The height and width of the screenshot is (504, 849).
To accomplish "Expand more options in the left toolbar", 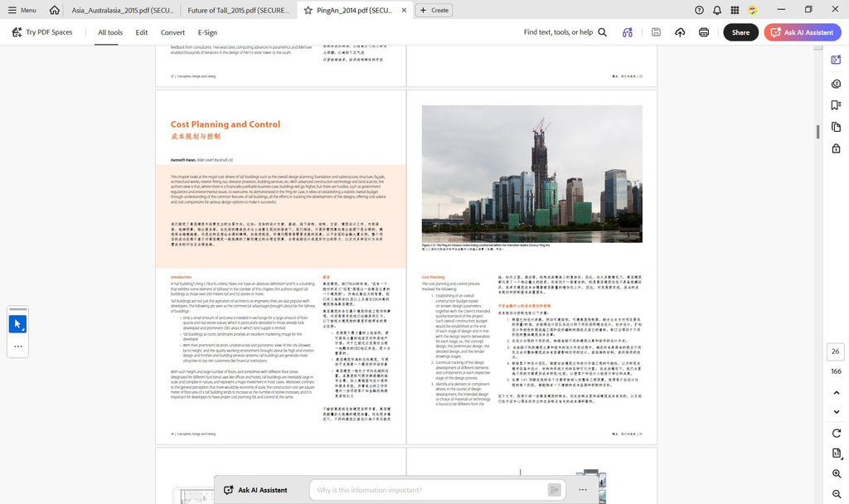I will 18,346.
